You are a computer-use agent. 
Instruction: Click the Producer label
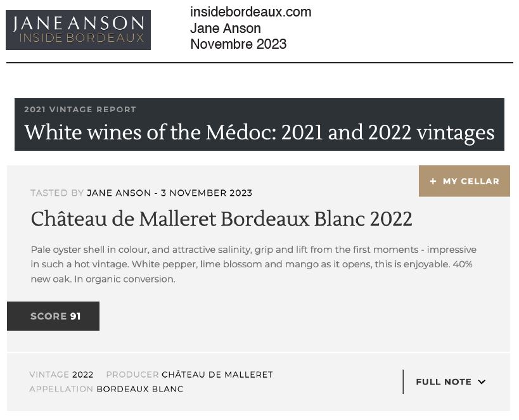pyautogui.click(x=132, y=374)
